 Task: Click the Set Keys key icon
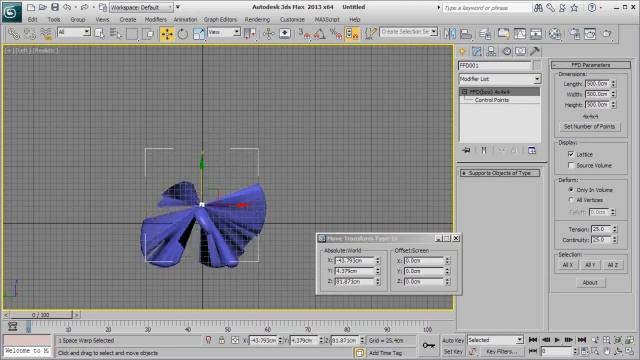click(x=429, y=345)
